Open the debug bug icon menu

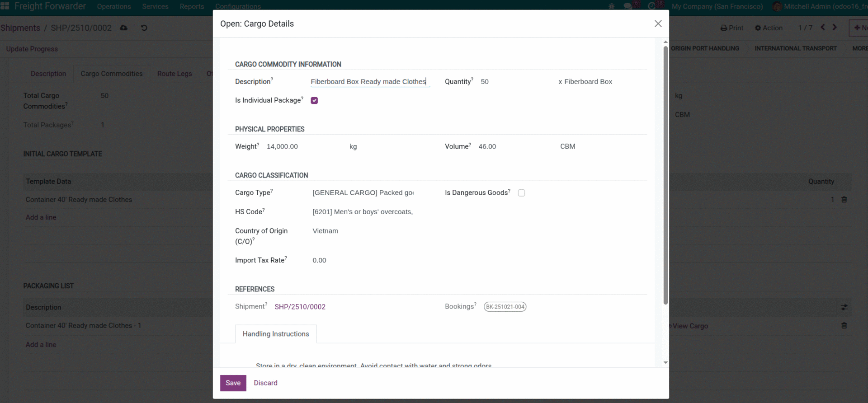(x=612, y=6)
